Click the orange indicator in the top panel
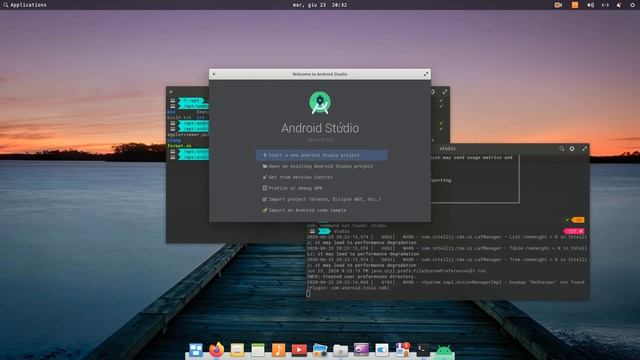640x360 pixels. tap(575, 5)
